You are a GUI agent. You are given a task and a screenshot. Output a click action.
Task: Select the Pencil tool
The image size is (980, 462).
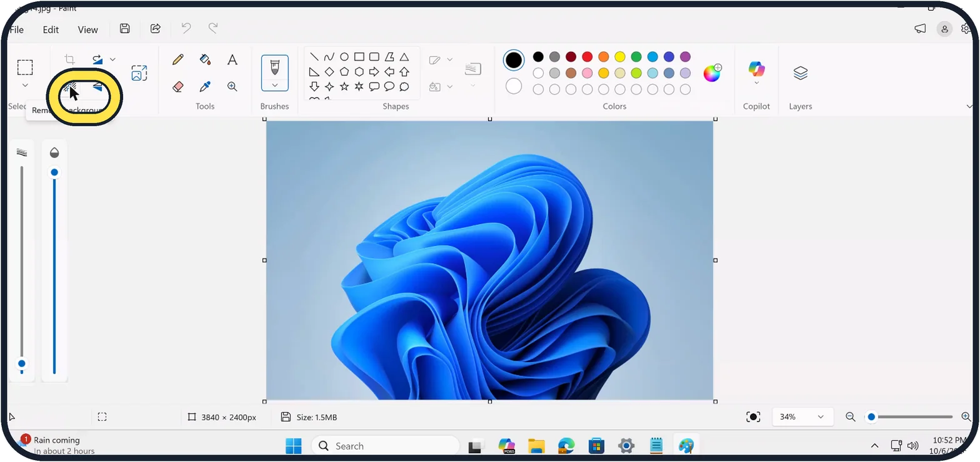click(x=178, y=59)
